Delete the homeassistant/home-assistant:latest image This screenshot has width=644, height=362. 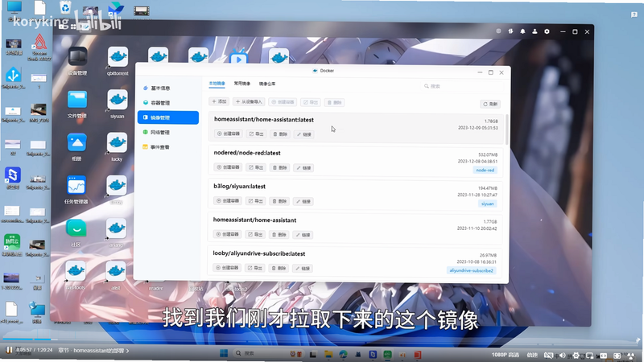point(280,134)
